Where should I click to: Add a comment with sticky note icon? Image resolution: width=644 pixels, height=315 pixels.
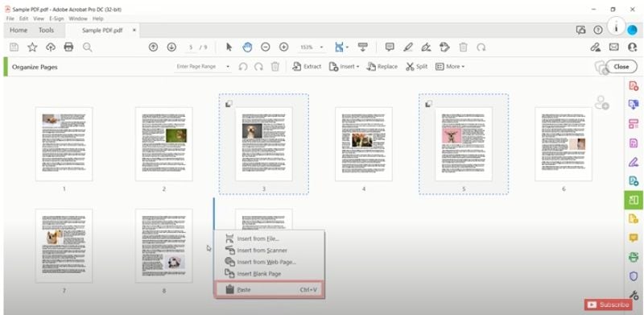click(390, 48)
